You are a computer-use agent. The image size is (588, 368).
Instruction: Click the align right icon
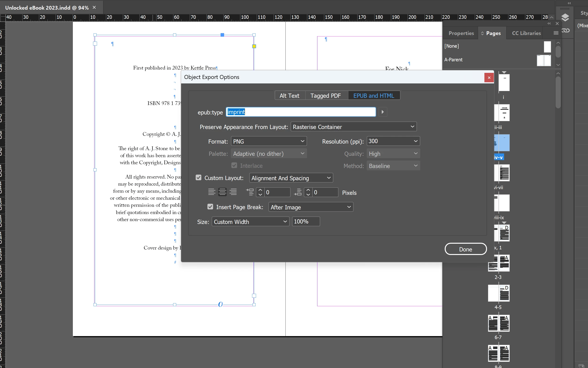pos(233,192)
